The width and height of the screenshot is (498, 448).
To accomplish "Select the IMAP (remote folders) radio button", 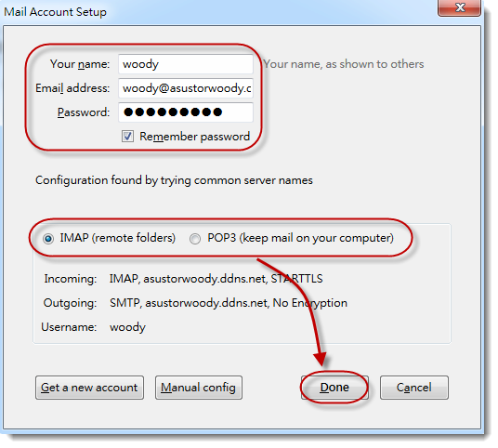I will pyautogui.click(x=48, y=239).
